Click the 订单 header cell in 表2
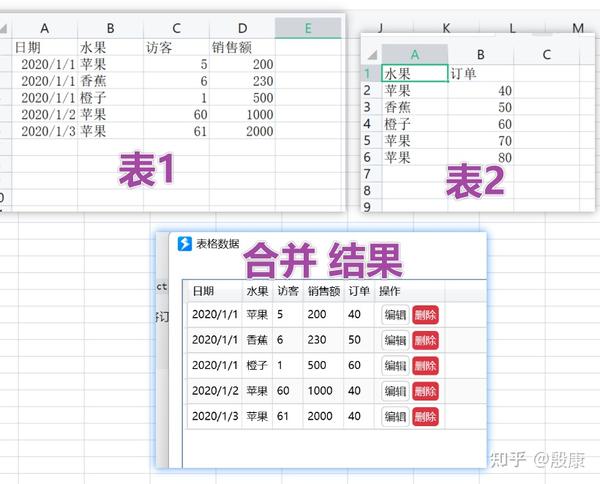Screen dimensions: 600x484 click(481, 73)
